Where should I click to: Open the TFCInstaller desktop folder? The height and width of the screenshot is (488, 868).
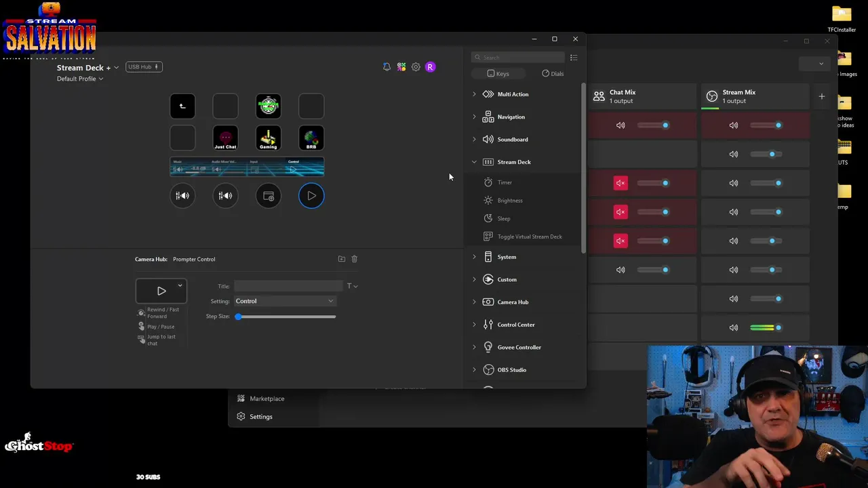point(842,19)
